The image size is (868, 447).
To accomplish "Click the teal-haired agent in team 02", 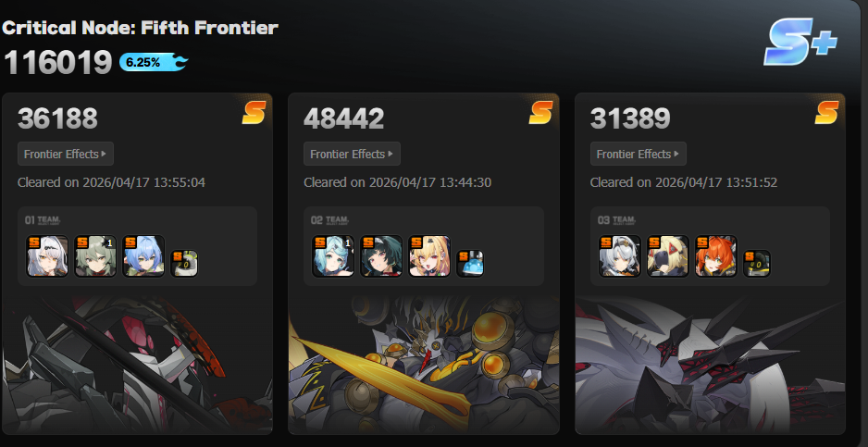I will click(x=333, y=256).
